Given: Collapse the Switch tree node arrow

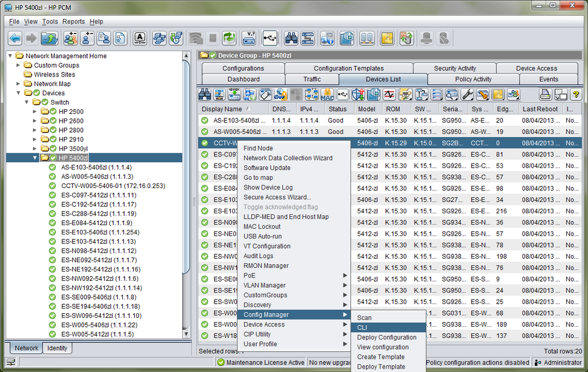Looking at the screenshot, I should [x=26, y=102].
